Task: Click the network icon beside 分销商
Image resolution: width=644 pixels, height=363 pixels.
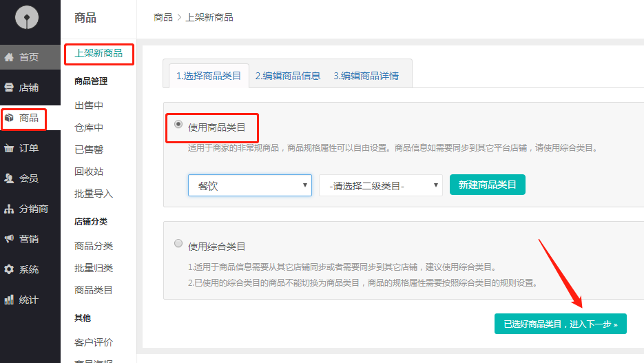Action: 10,209
